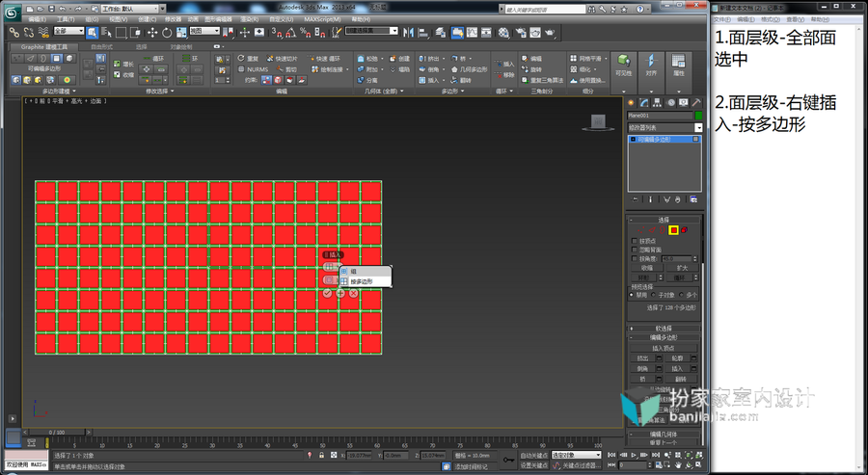Click the ViewCube in the viewport
Viewport: 868px width, 475px height.
[598, 121]
